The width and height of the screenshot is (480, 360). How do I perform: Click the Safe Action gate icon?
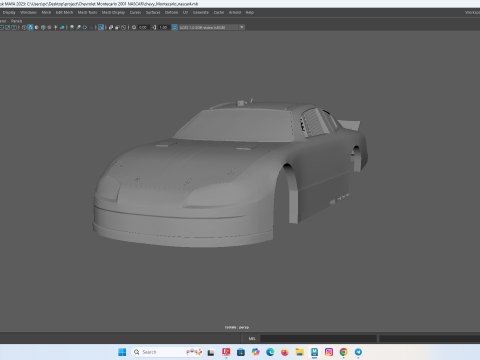pyautogui.click(x=8, y=27)
